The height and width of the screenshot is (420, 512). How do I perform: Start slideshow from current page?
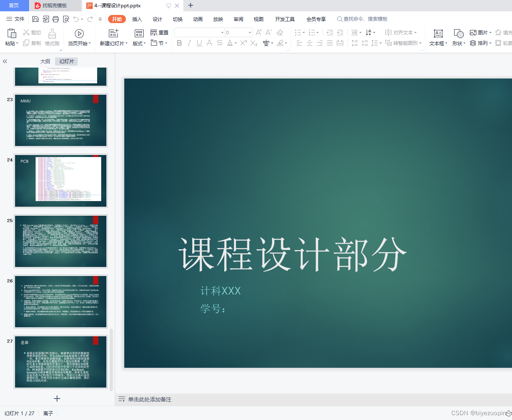[79, 37]
